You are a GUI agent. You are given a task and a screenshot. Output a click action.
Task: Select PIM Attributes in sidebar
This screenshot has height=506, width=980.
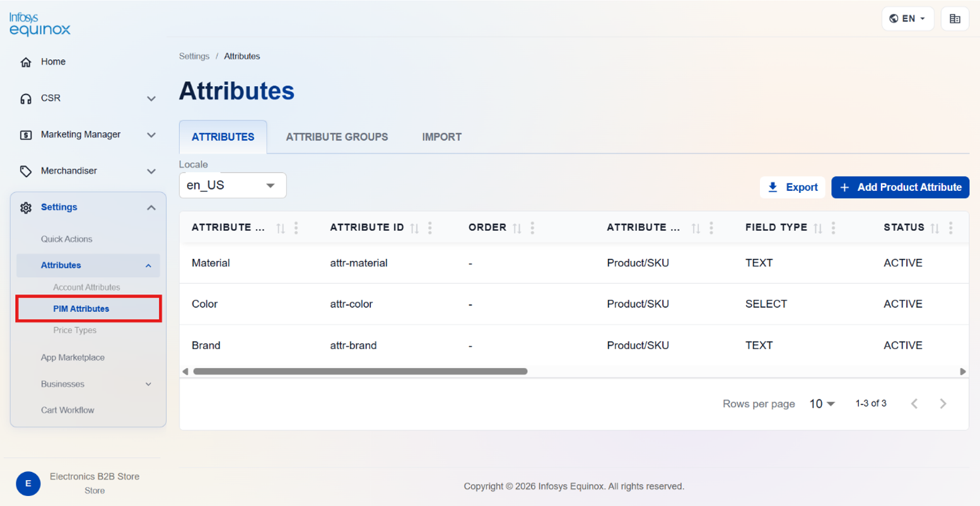(x=81, y=309)
